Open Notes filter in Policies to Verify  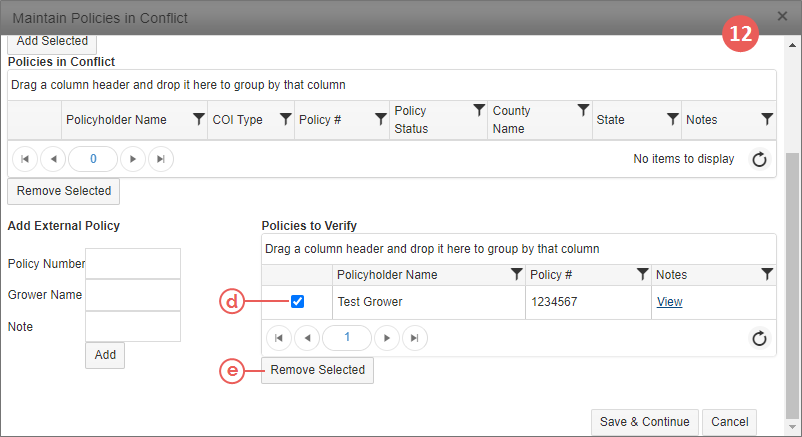[767, 274]
